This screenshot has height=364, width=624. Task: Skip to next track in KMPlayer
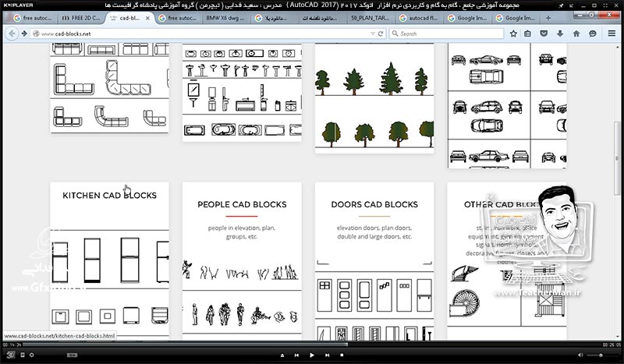[x=327, y=355]
